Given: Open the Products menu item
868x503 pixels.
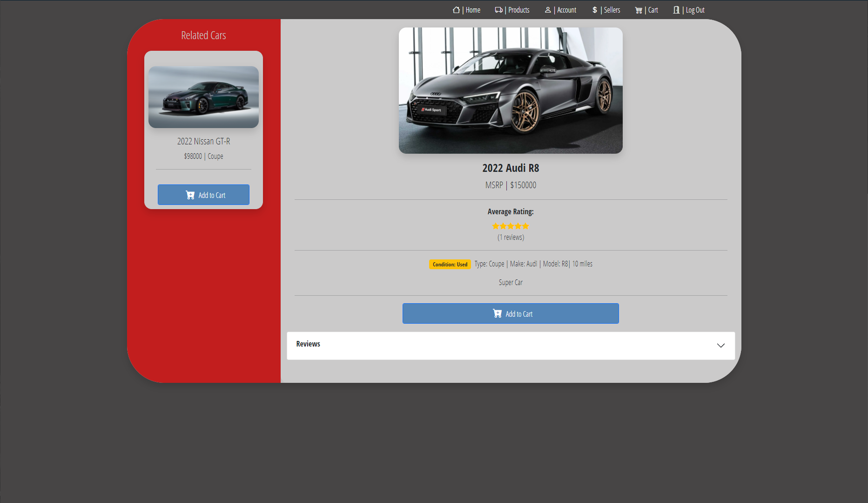Looking at the screenshot, I should [x=518, y=10].
